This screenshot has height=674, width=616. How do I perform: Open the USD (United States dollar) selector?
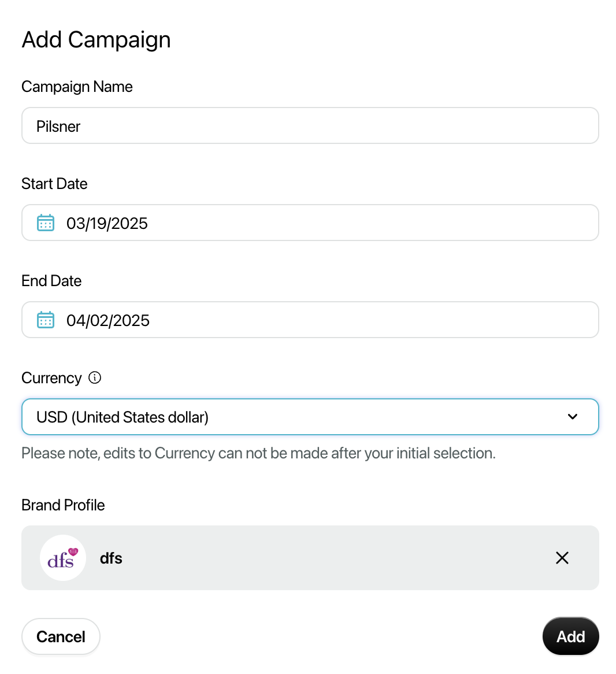click(310, 417)
